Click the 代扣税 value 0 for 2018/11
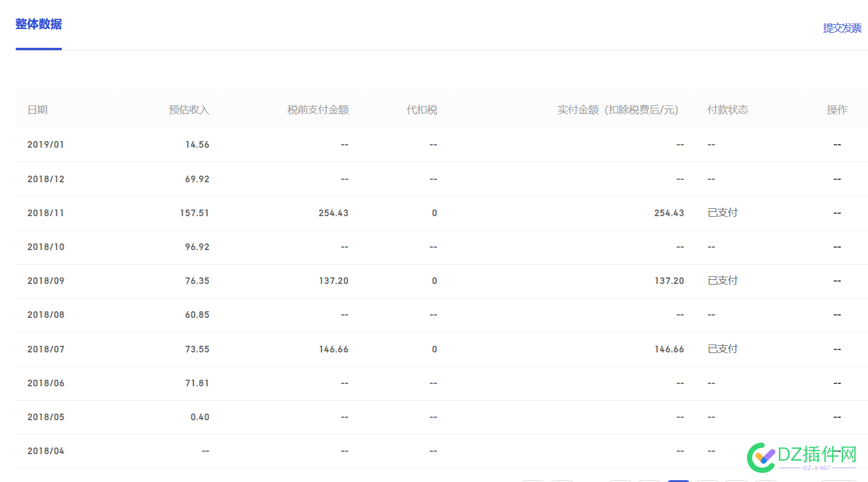This screenshot has height=482, width=868. coord(435,213)
